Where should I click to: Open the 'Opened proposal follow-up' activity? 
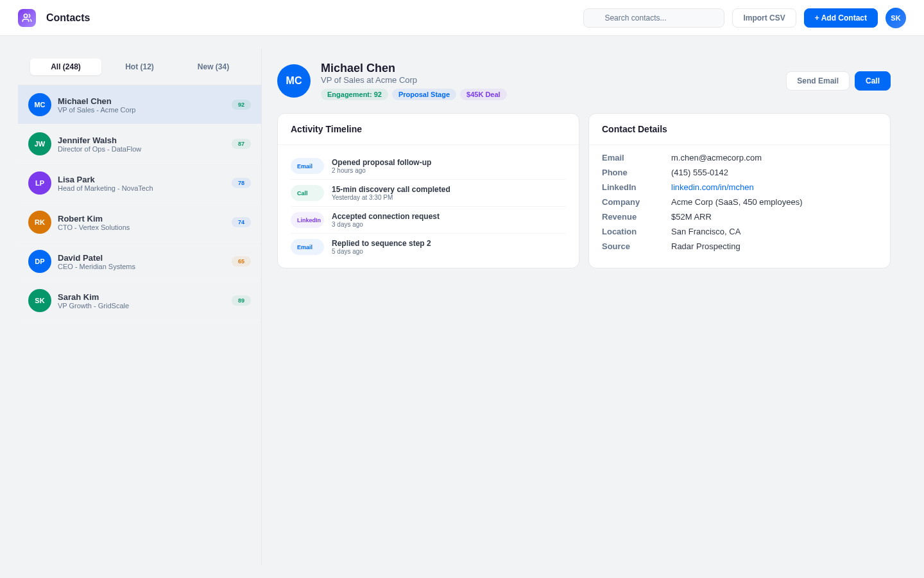coord(428,166)
